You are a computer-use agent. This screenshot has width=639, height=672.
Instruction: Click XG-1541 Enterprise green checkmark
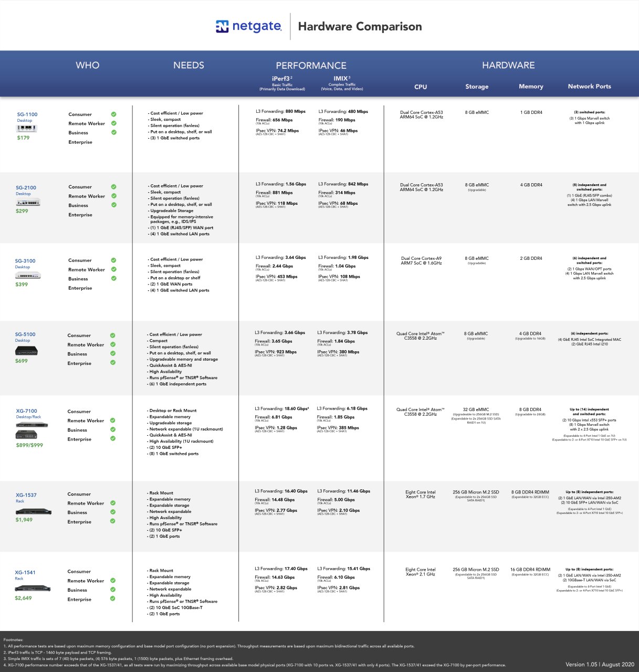click(113, 599)
